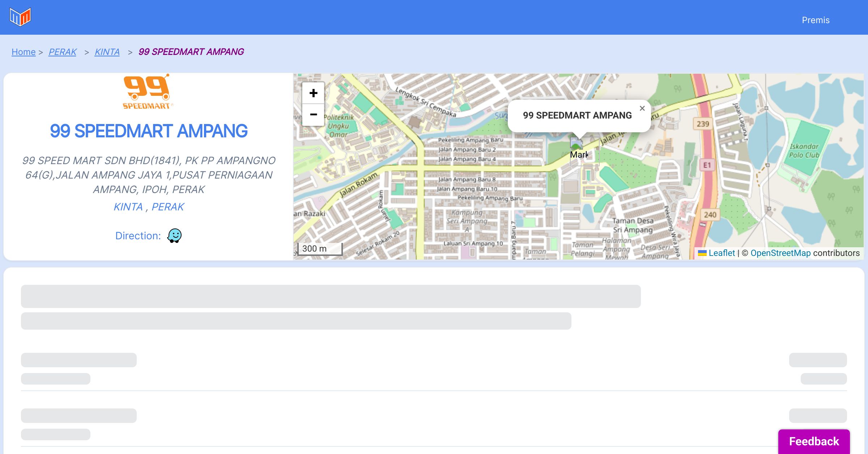Close the 99 SPEEDMART AMPANG map popup
The width and height of the screenshot is (868, 454).
(x=642, y=108)
